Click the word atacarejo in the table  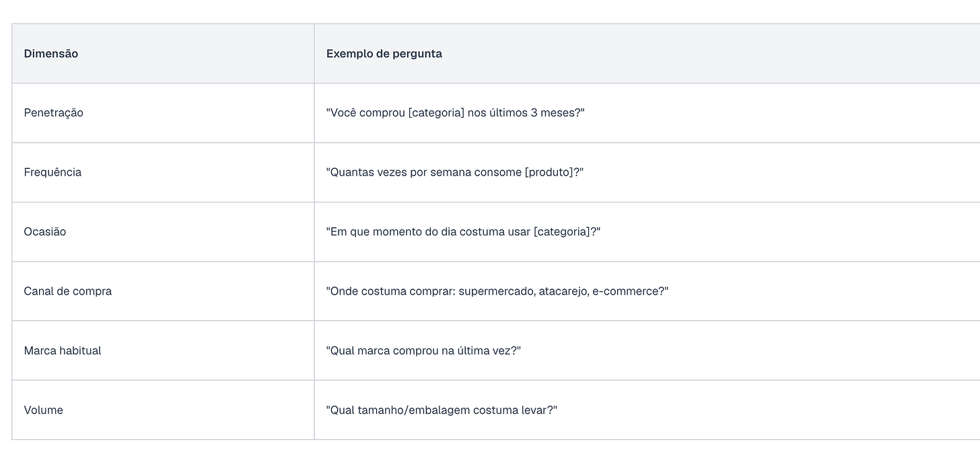pos(563,291)
